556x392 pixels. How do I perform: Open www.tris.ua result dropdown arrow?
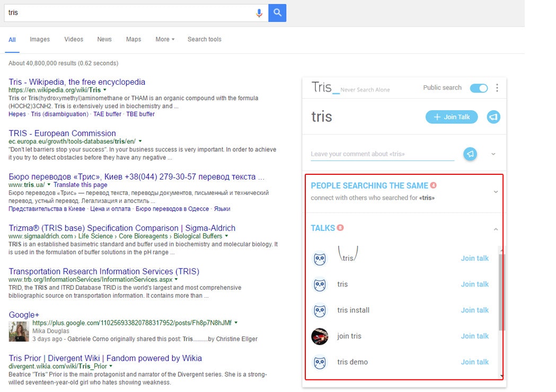click(49, 185)
